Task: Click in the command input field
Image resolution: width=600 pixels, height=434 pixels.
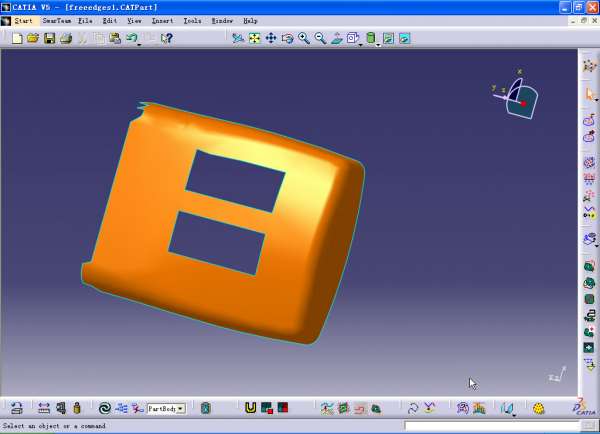Action: point(492,426)
